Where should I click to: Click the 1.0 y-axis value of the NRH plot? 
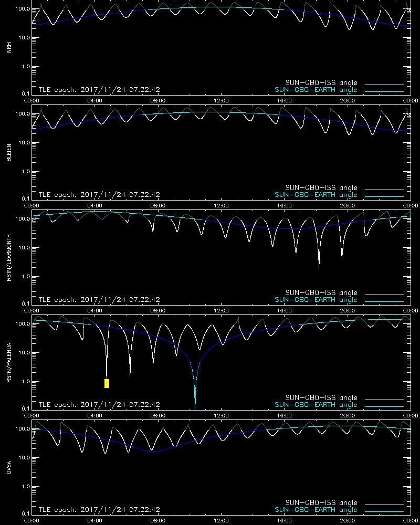tap(25, 67)
